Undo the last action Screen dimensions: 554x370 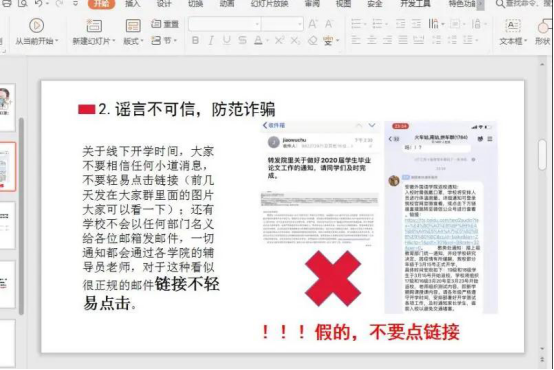click(39, 4)
